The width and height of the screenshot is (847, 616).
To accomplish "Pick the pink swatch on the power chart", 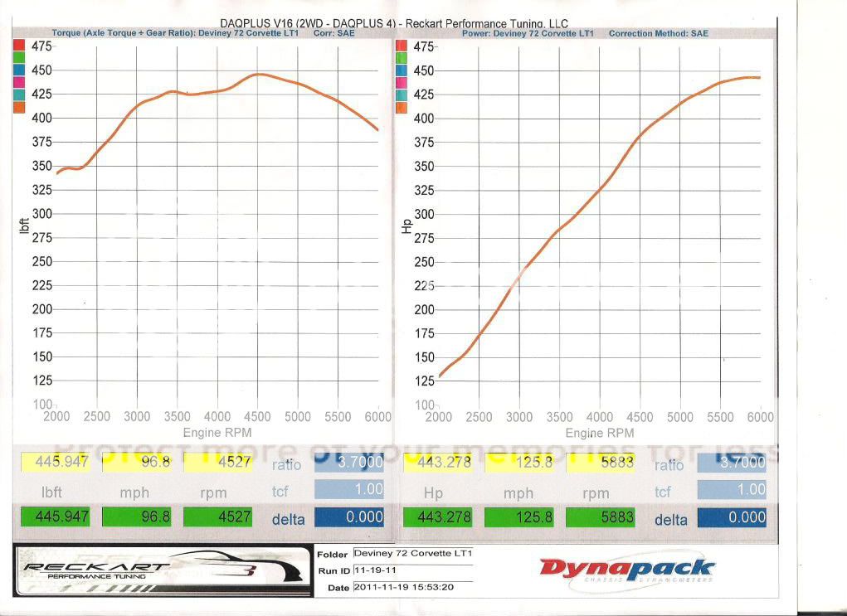I will (402, 82).
